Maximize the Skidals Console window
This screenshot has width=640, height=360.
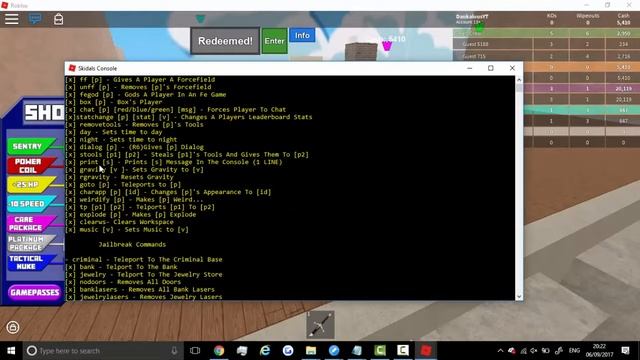point(491,68)
